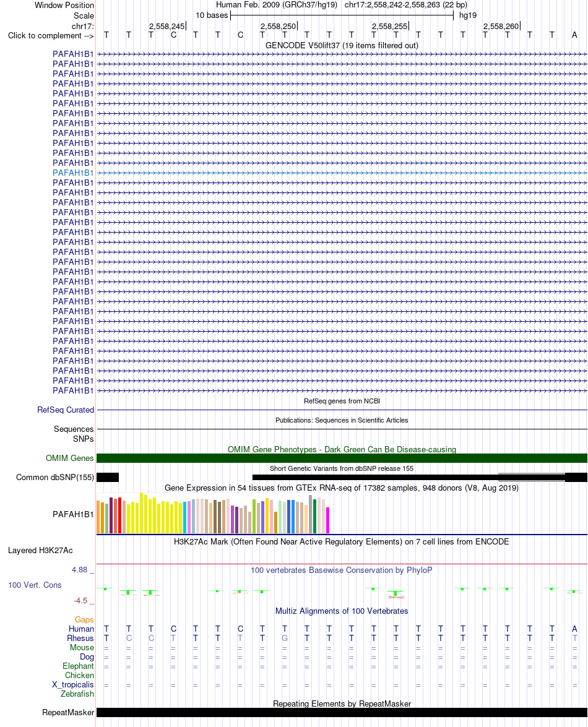Click the bright red bar in GTEx chart
588x727 pixels.
pyautogui.click(x=119, y=515)
